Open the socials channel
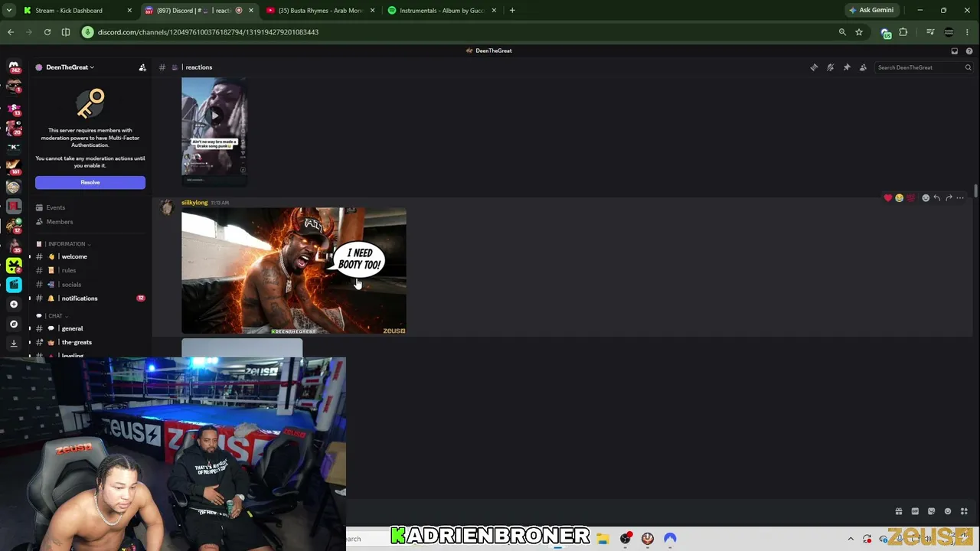This screenshot has height=551, width=980. (x=70, y=285)
